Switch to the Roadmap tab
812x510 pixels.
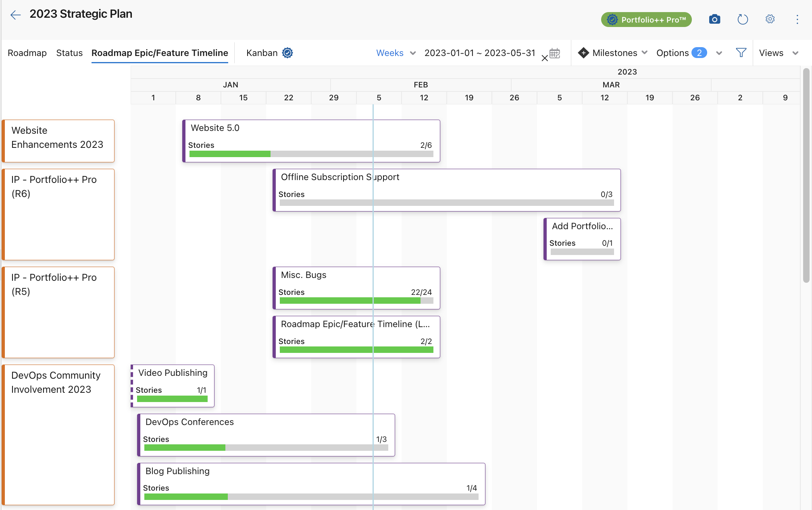(27, 52)
